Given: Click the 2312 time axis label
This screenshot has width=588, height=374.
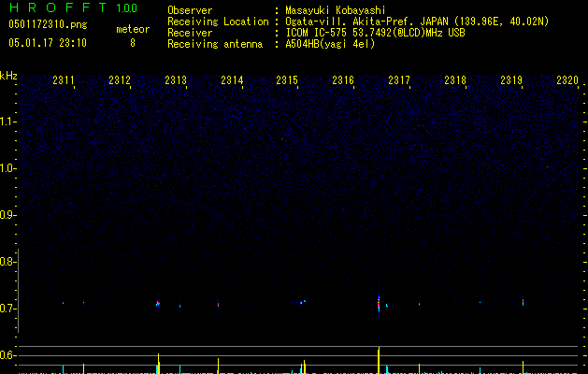Looking at the screenshot, I should 120,80.
